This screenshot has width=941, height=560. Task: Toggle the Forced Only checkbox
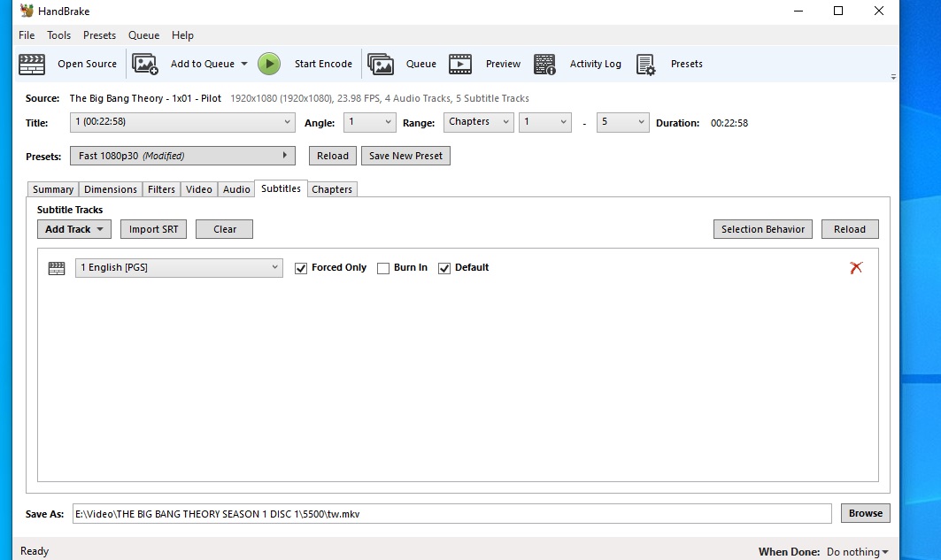coord(301,268)
